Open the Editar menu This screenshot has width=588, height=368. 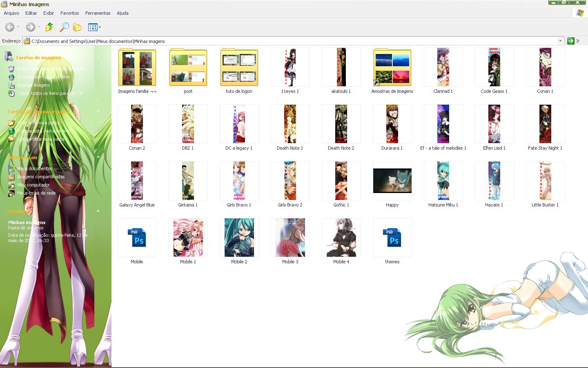(31, 13)
